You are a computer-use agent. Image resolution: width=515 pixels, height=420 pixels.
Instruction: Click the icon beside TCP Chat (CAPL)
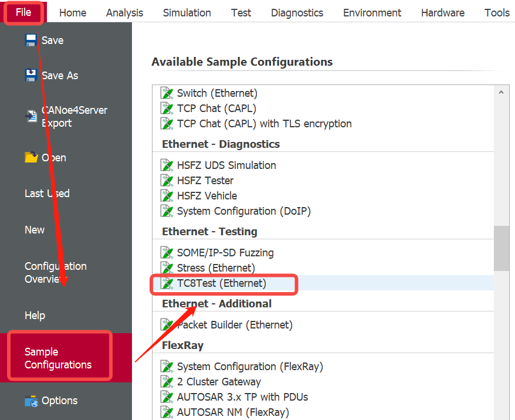[167, 109]
